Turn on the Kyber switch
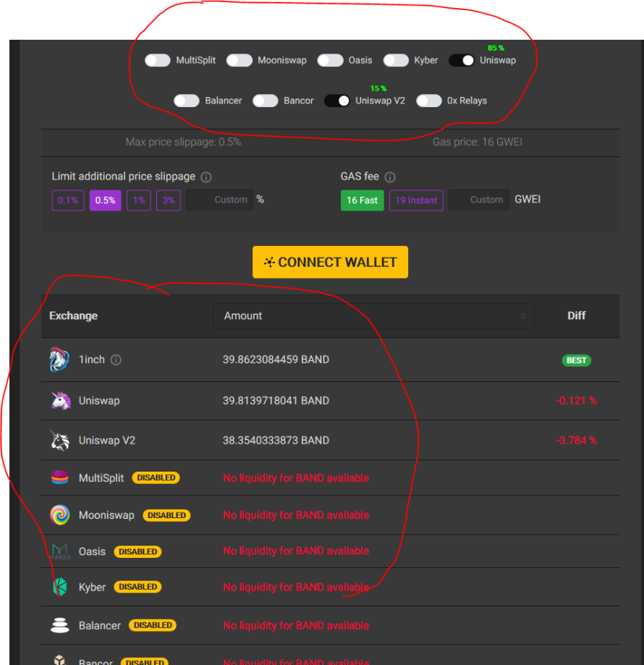Screen dimensions: 644x665 click(x=396, y=60)
